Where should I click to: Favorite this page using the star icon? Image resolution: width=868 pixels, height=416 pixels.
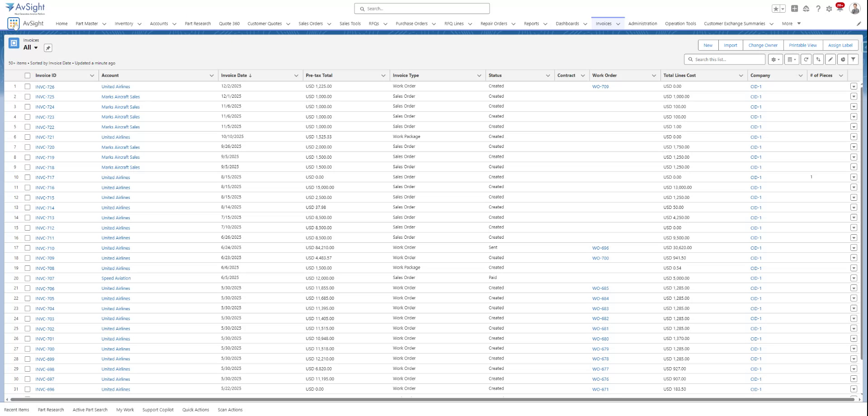775,8
